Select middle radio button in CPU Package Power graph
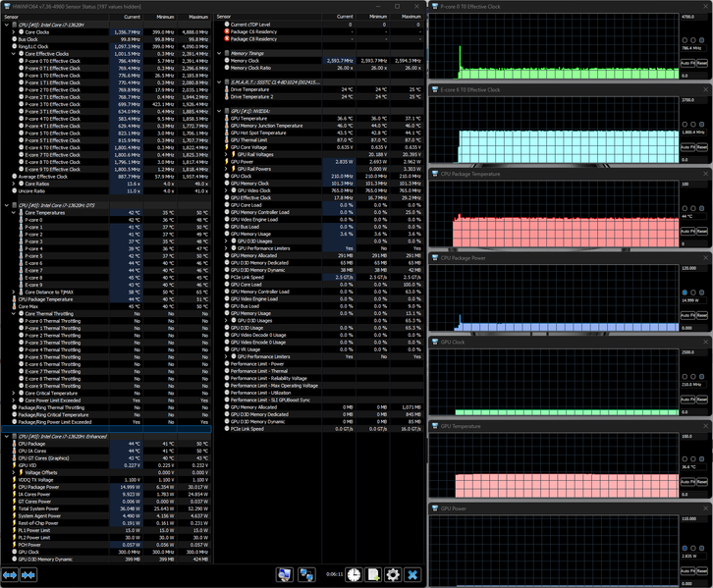Viewport: 713px width, 588px height. tap(693, 293)
